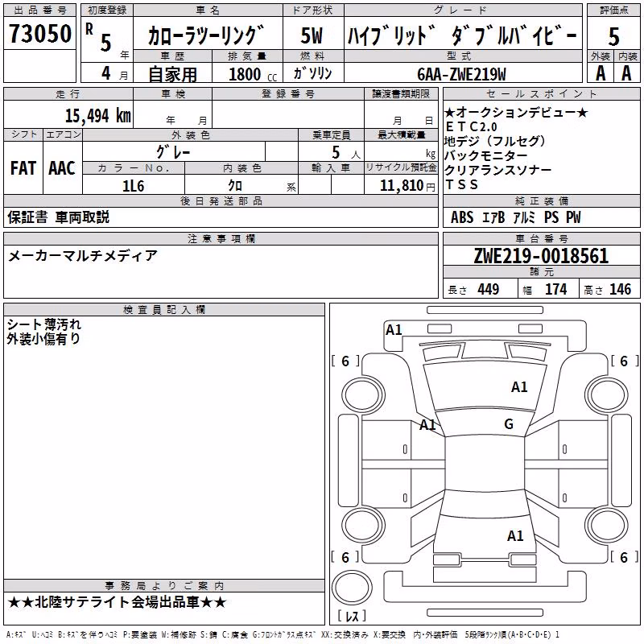Viewport: 644px width, 644px height.
Task: Select the overall grade score 5
Action: (613, 36)
